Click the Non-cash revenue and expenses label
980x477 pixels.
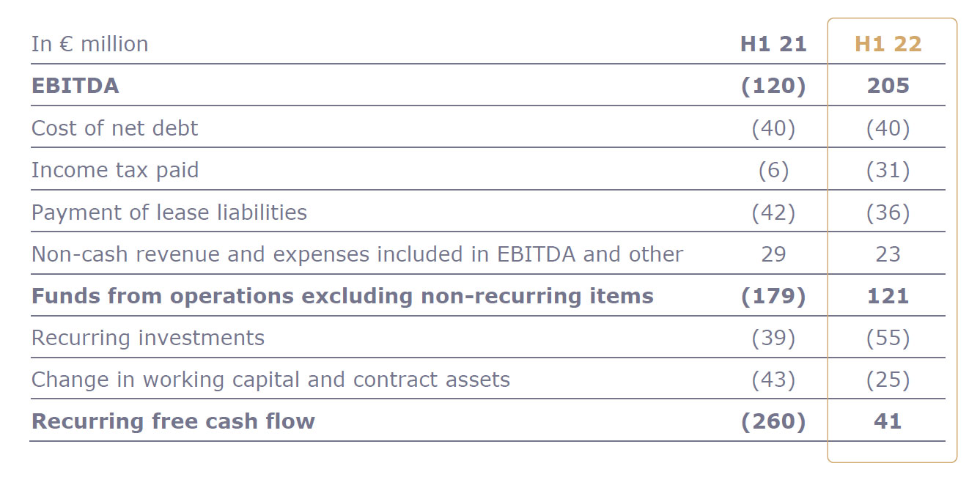pyautogui.click(x=357, y=254)
